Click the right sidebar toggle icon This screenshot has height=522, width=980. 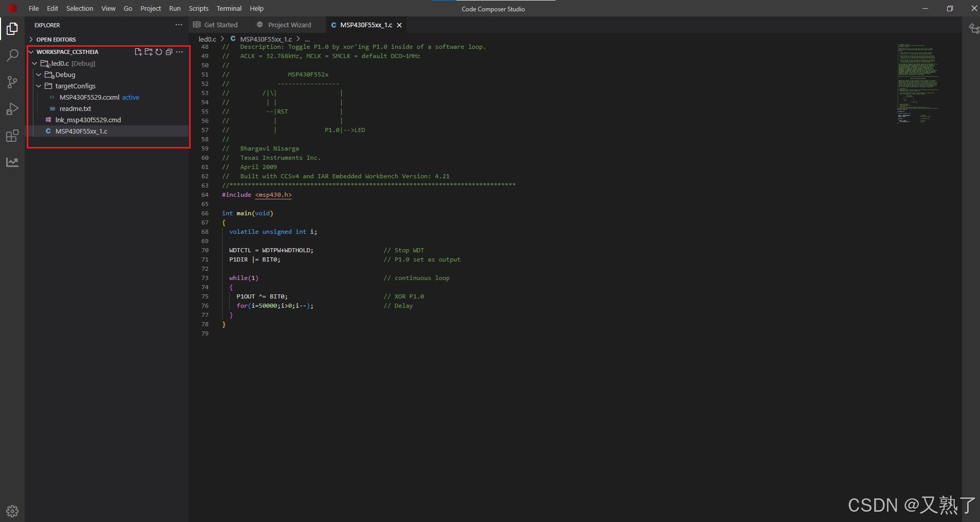[x=974, y=29]
